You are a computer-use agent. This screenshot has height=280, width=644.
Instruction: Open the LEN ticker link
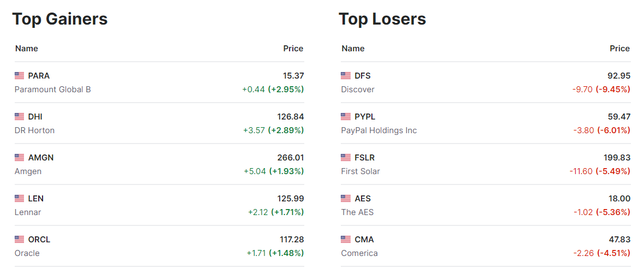[36, 199]
